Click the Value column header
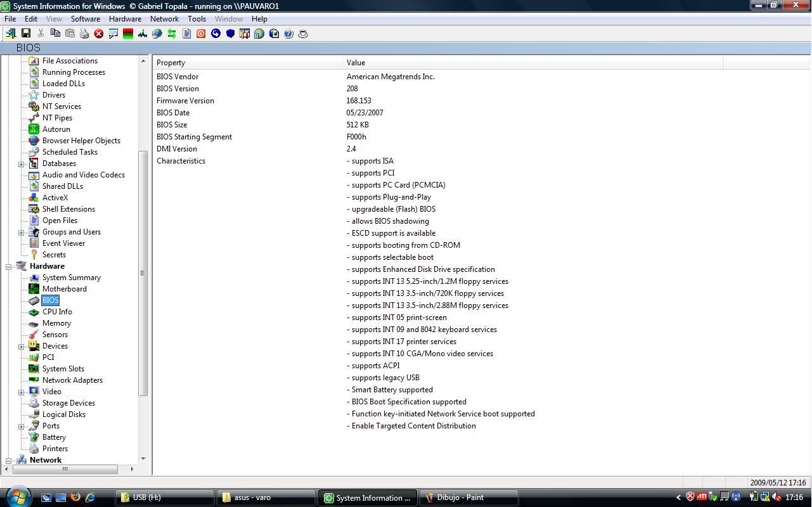The image size is (812, 507). point(532,63)
